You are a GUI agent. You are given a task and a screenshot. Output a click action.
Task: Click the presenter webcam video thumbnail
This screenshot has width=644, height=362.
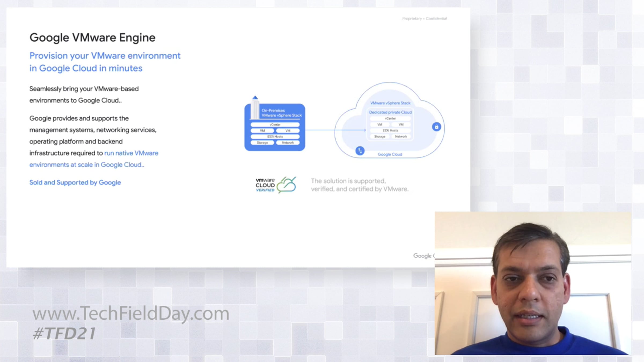533,283
